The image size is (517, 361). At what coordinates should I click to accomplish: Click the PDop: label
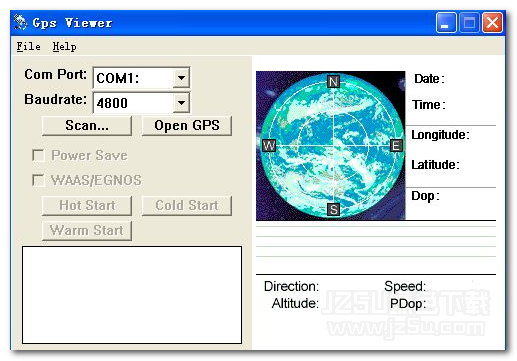[x=408, y=304]
